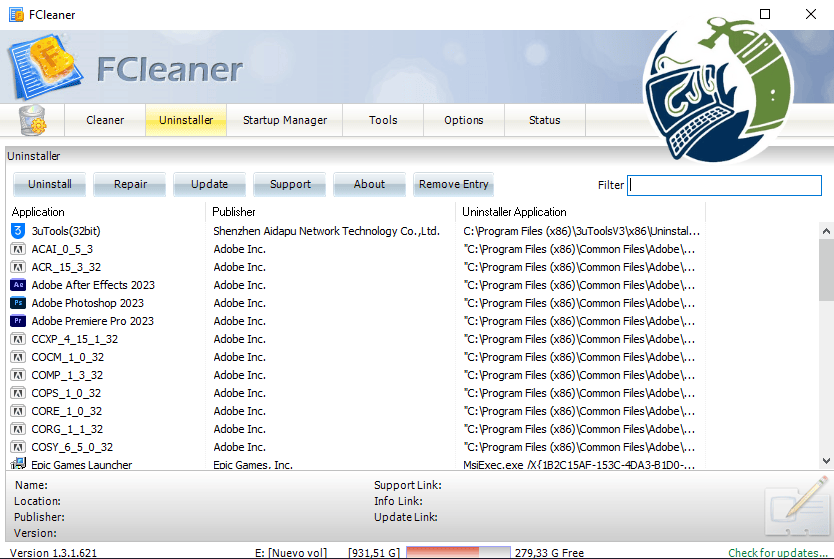Click the notepad pencil icon in details panel
This screenshot has width=834, height=559.
click(798, 506)
